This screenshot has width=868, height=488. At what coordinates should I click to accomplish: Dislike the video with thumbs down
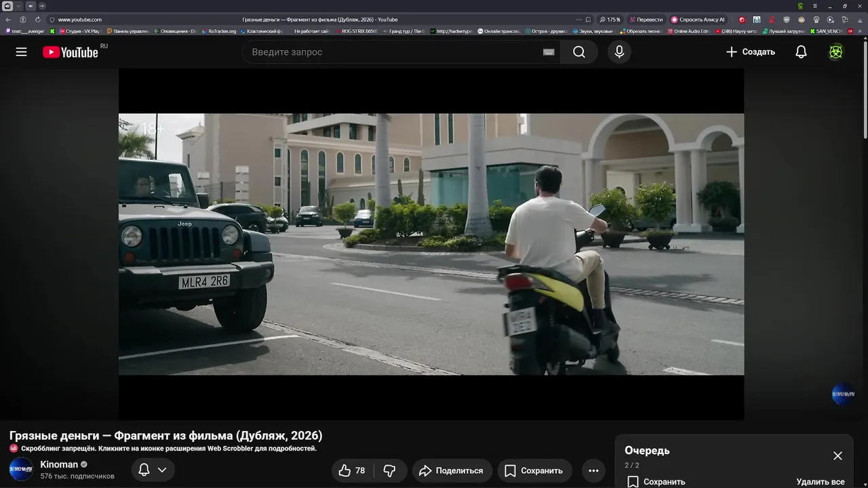[x=389, y=470]
